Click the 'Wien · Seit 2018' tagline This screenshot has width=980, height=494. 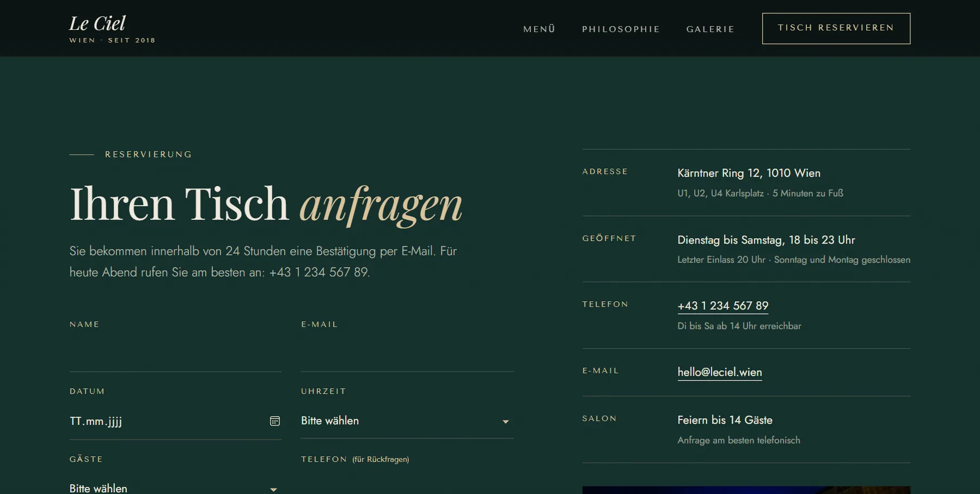112,40
